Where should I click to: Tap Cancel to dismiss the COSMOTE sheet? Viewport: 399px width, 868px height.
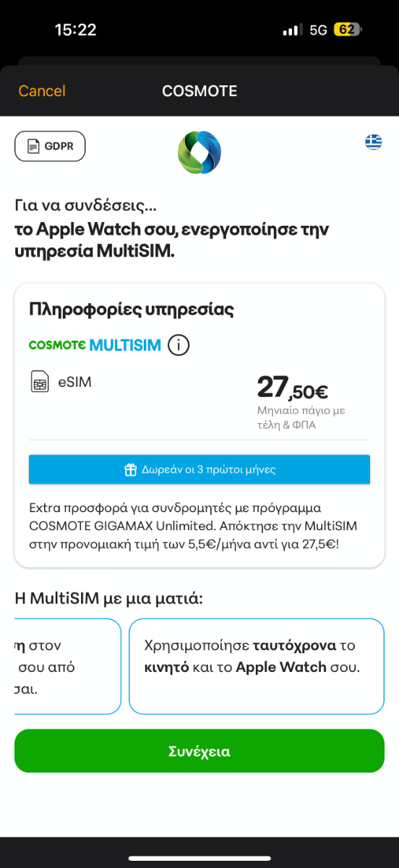point(42,91)
